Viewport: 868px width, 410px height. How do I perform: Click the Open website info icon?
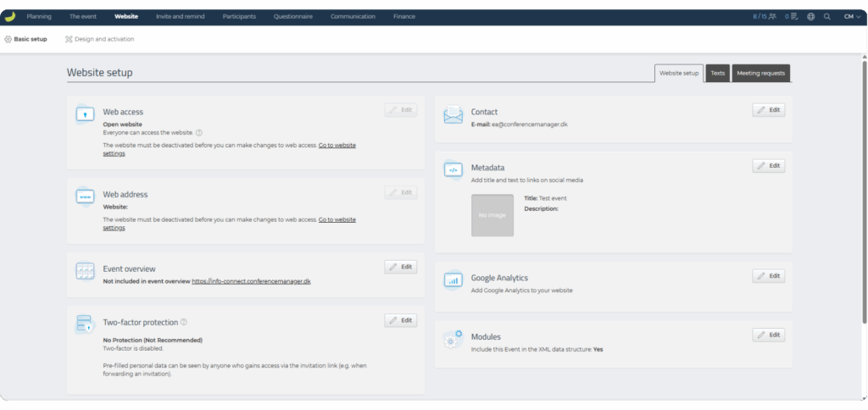click(199, 132)
